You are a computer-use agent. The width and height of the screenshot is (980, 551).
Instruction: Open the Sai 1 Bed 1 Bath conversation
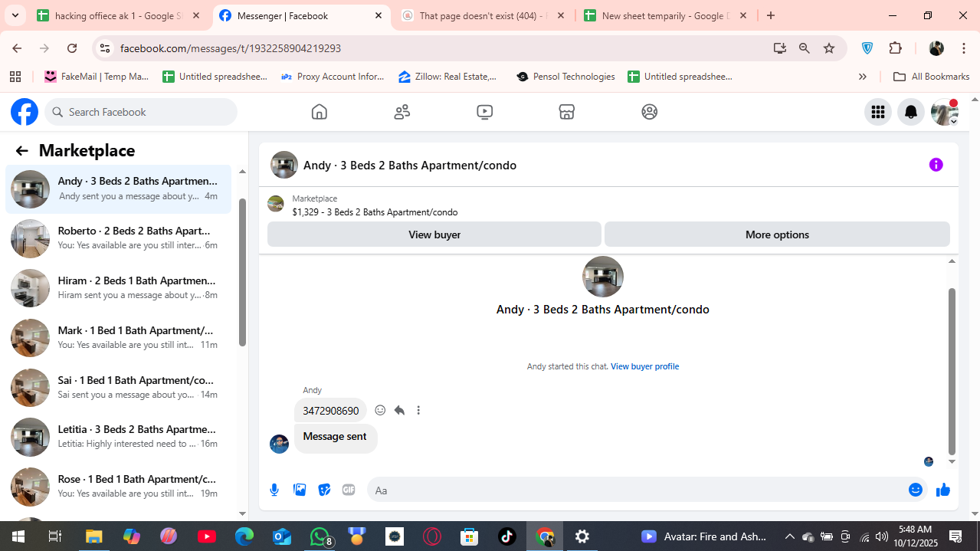point(119,387)
